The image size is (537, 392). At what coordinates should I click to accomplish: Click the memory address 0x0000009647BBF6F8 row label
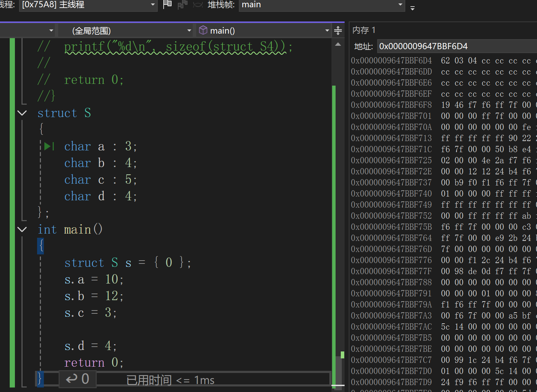click(391, 105)
